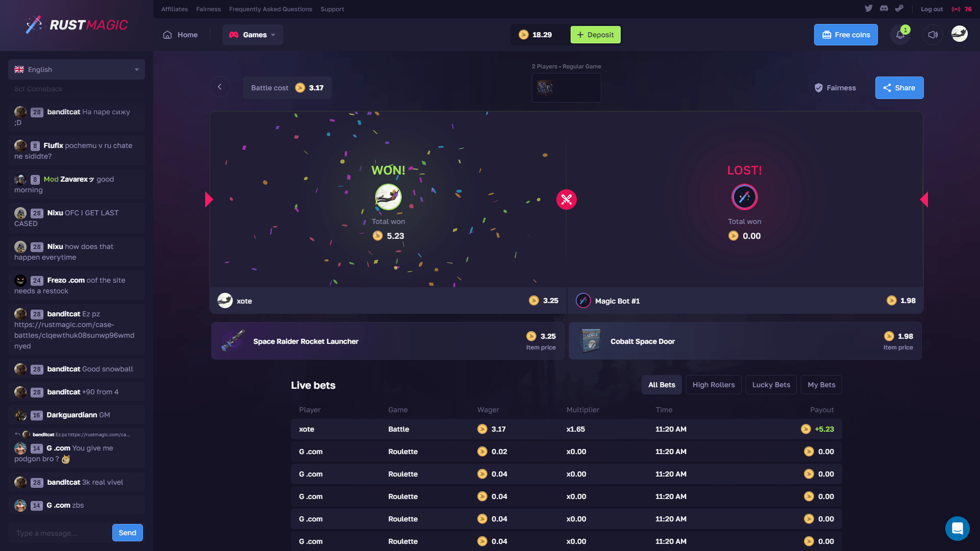Click the xote player name bar
The width and height of the screenshot is (980, 551).
[x=388, y=300]
